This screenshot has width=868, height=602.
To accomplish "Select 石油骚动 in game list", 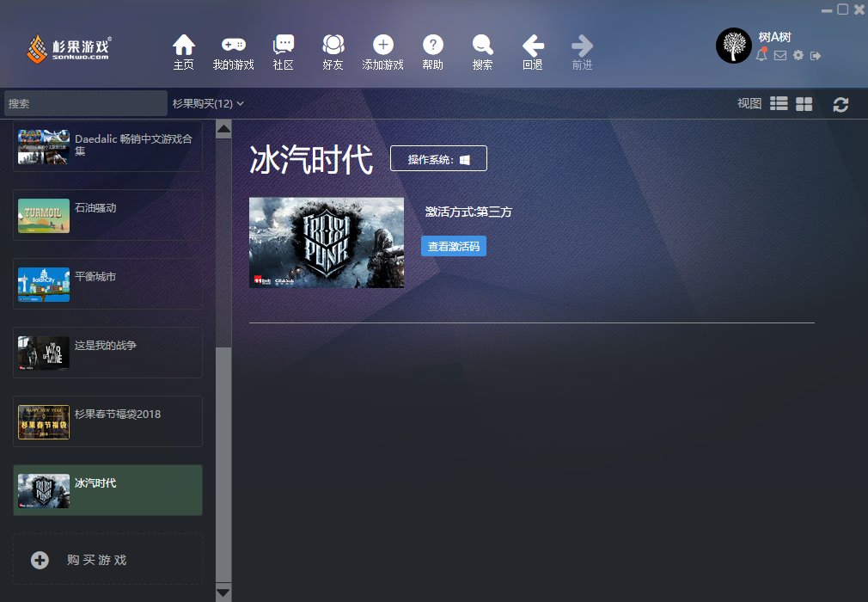I will point(108,215).
